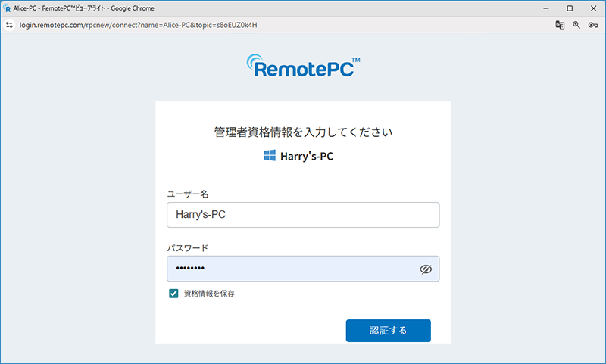Click the RemotePC logo
The image size is (606, 364).
coord(303,66)
